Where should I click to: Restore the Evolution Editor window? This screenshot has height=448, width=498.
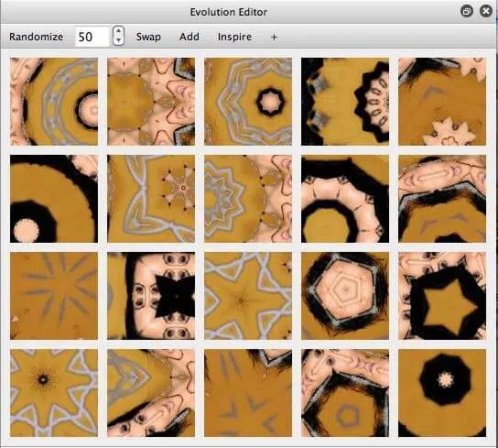[x=466, y=11]
